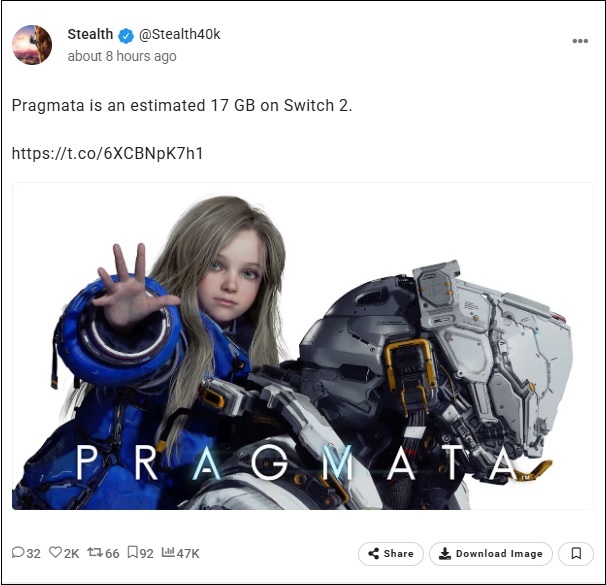Click the bookmark icon beside 92
This screenshot has height=585, width=606.
click(x=133, y=553)
